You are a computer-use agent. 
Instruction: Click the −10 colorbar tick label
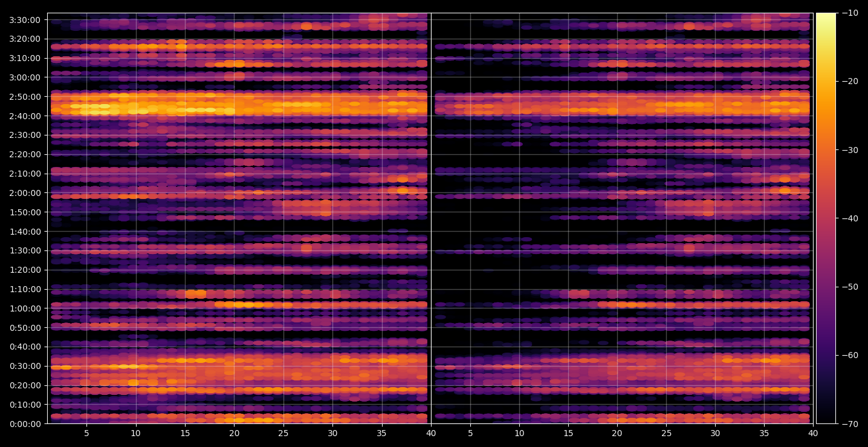(x=849, y=13)
